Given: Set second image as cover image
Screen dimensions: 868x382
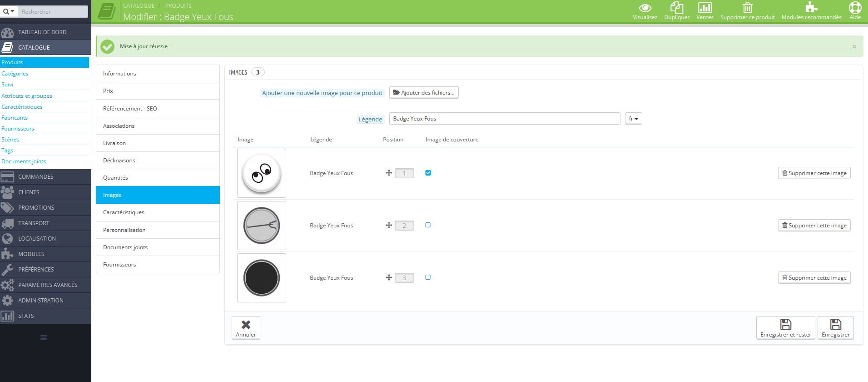Looking at the screenshot, I should [428, 225].
